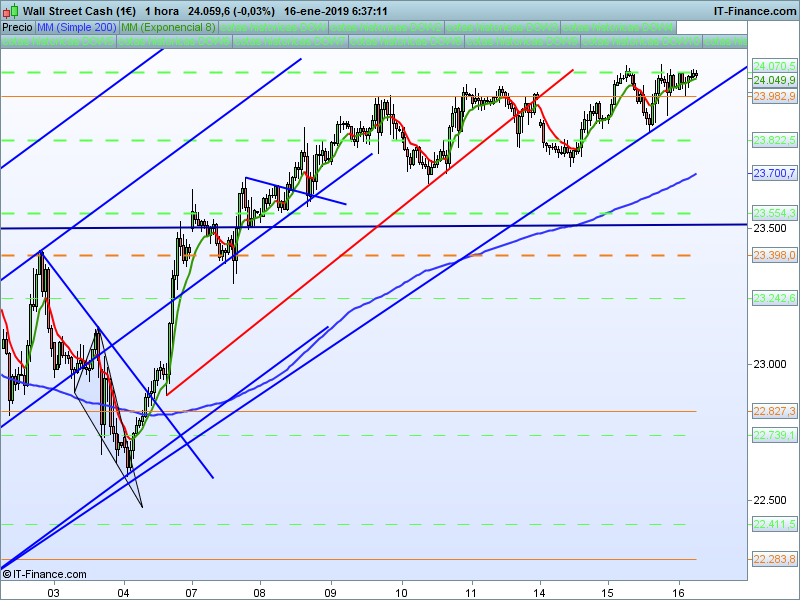Click the 23.554,3 green price label
Image resolution: width=800 pixels, height=600 pixels.
pos(774,213)
